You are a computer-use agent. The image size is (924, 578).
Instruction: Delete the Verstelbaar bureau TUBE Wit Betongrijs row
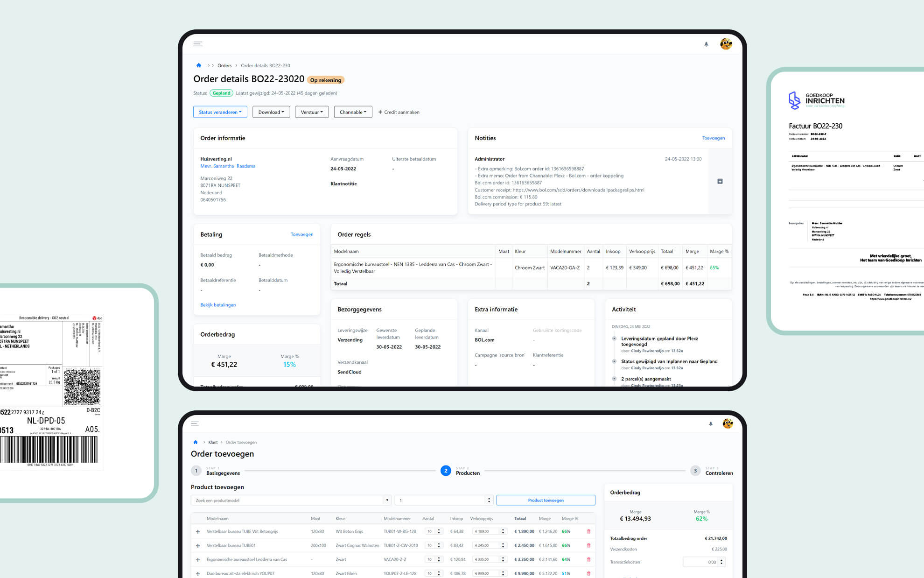pos(588,531)
